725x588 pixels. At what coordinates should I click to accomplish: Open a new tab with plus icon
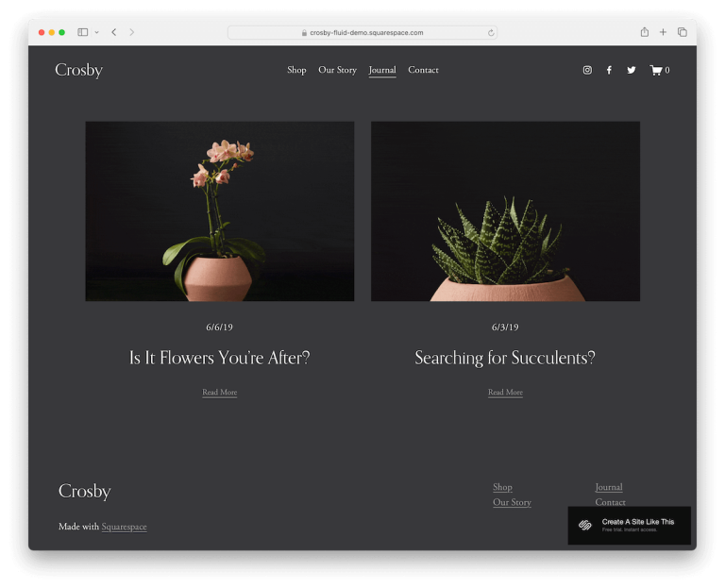(663, 32)
